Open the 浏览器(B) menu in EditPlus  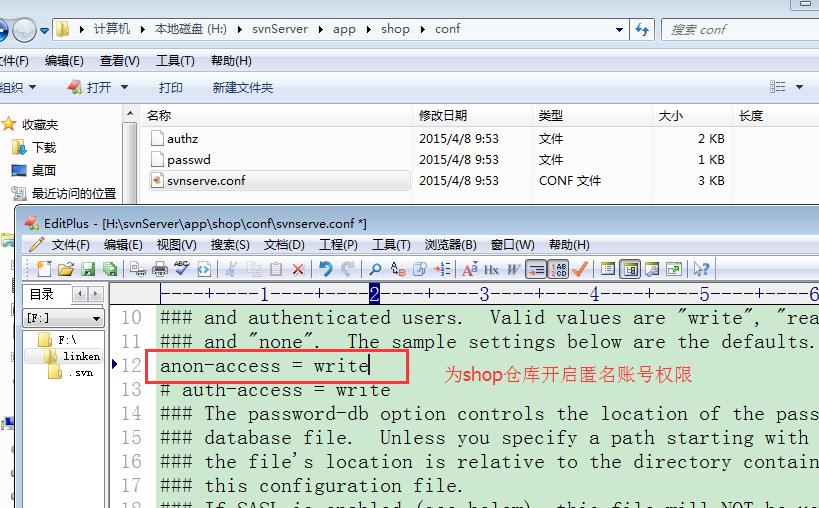(450, 244)
